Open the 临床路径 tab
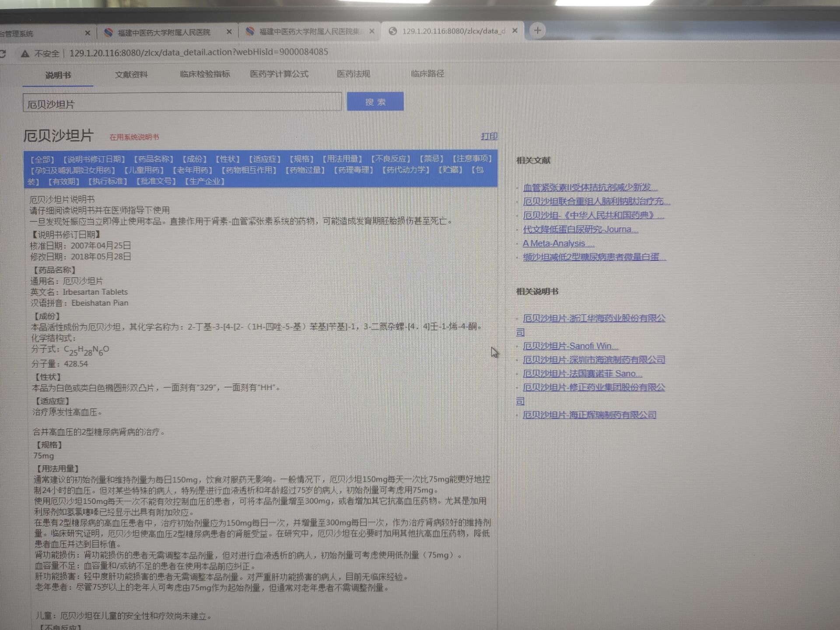 pyautogui.click(x=427, y=73)
